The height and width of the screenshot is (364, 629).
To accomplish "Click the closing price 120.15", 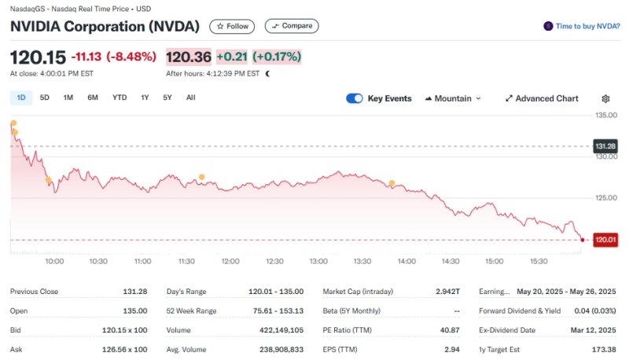I will (x=38, y=57).
